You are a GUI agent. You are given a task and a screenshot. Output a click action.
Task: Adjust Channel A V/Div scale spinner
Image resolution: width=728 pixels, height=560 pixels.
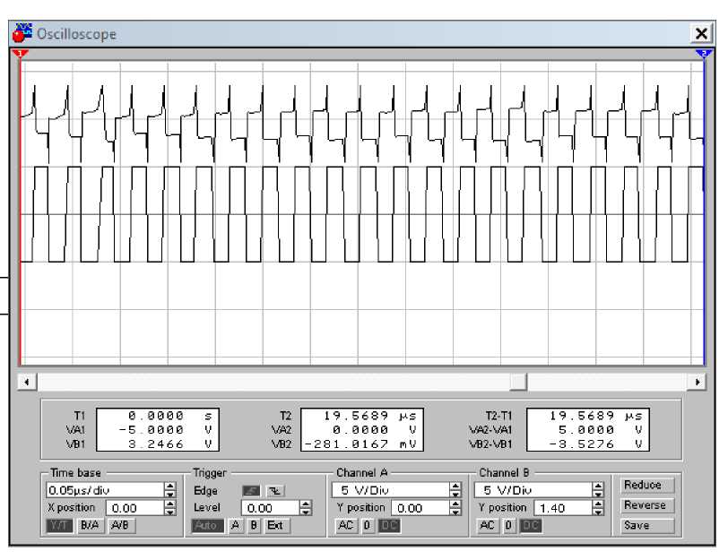pyautogui.click(x=455, y=491)
